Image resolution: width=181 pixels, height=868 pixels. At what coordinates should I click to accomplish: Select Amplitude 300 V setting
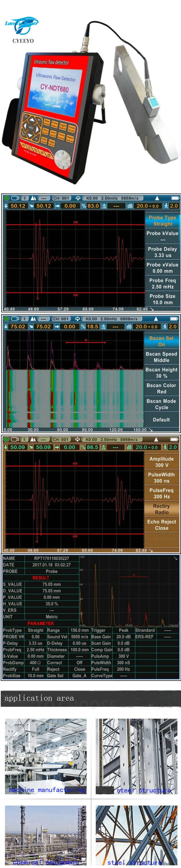161,462
